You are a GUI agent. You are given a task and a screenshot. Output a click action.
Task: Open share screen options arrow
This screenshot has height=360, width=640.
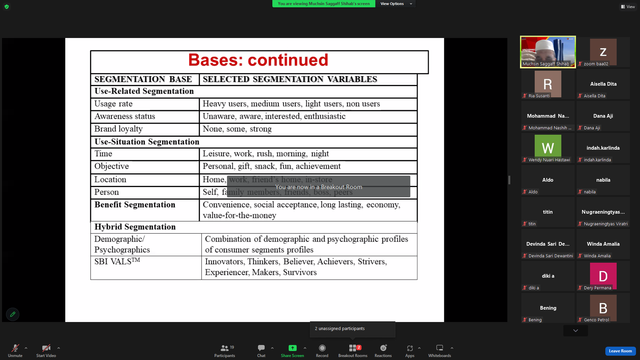[x=305, y=348]
